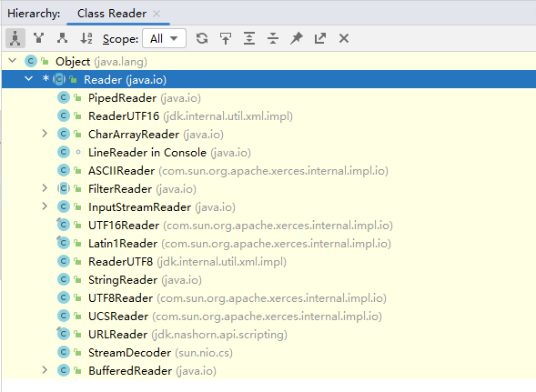Switch to Subtypes Hierarchy view
536x392 pixels.
62,38
